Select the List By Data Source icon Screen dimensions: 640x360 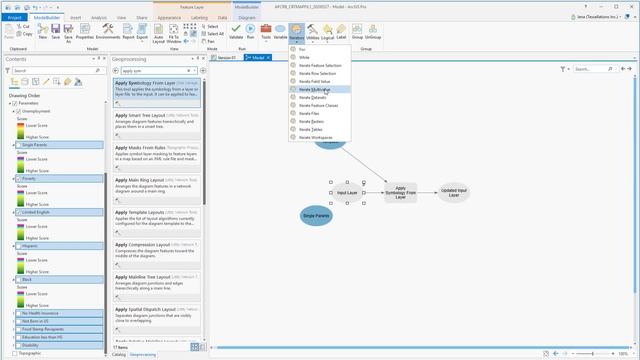click(25, 82)
